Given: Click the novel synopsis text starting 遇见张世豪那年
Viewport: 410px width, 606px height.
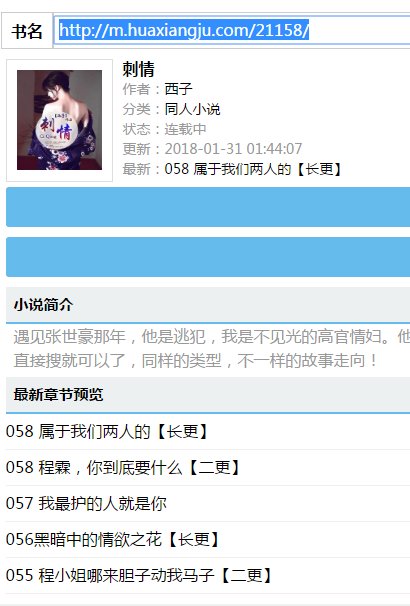Looking at the screenshot, I should click(x=212, y=337).
